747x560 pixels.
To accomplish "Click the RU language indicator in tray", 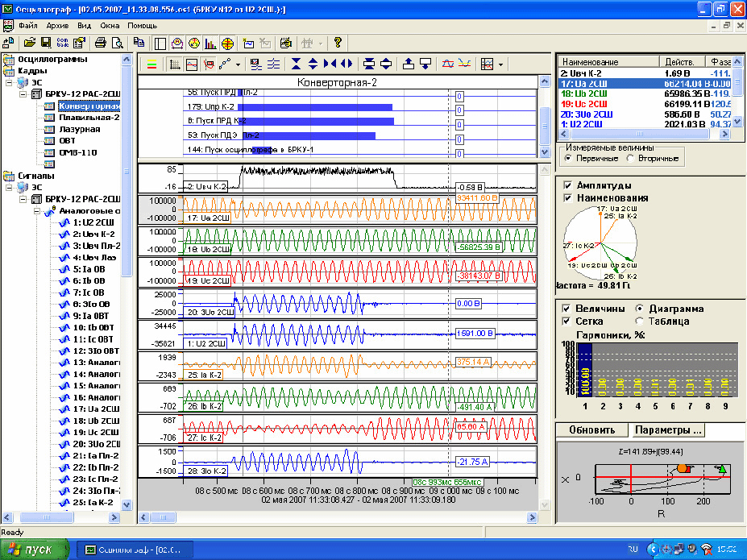I will click(633, 550).
